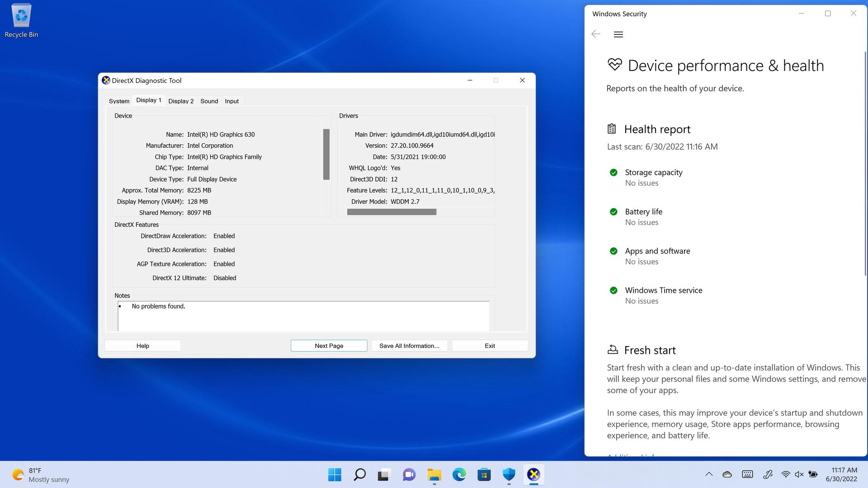Open the pen menu tray icon

(768, 474)
